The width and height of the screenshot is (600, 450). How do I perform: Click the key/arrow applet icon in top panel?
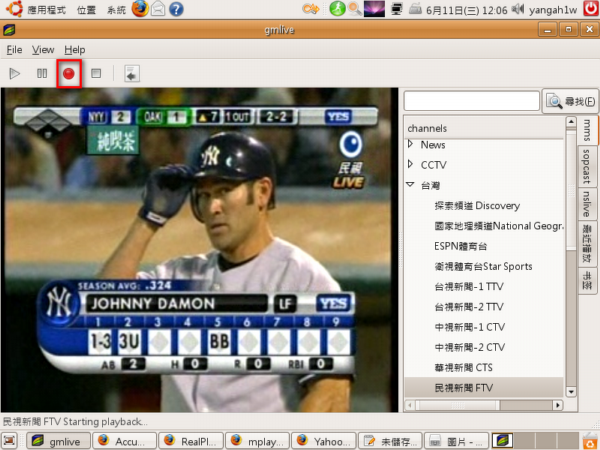pyautogui.click(x=311, y=9)
